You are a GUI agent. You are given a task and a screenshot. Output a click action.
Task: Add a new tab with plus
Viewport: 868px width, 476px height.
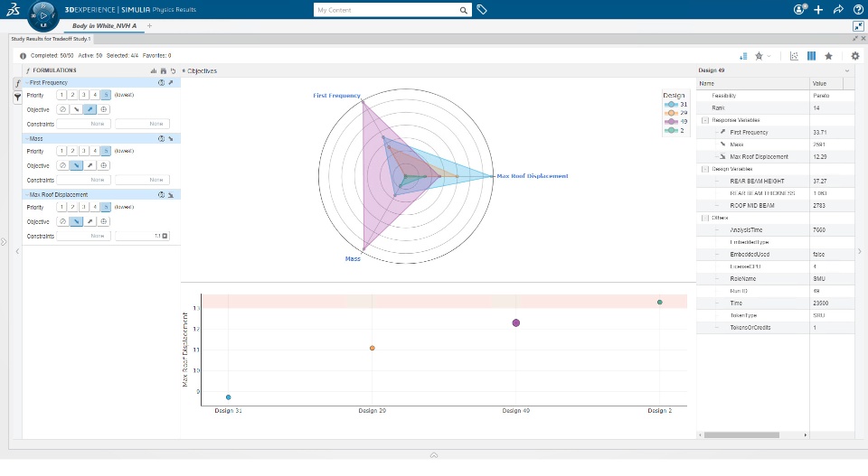point(149,26)
